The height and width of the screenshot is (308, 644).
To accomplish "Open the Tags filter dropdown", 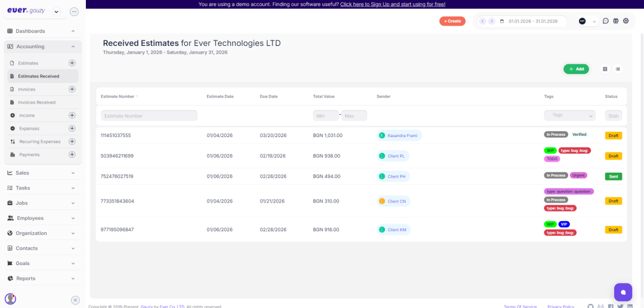I will (569, 116).
